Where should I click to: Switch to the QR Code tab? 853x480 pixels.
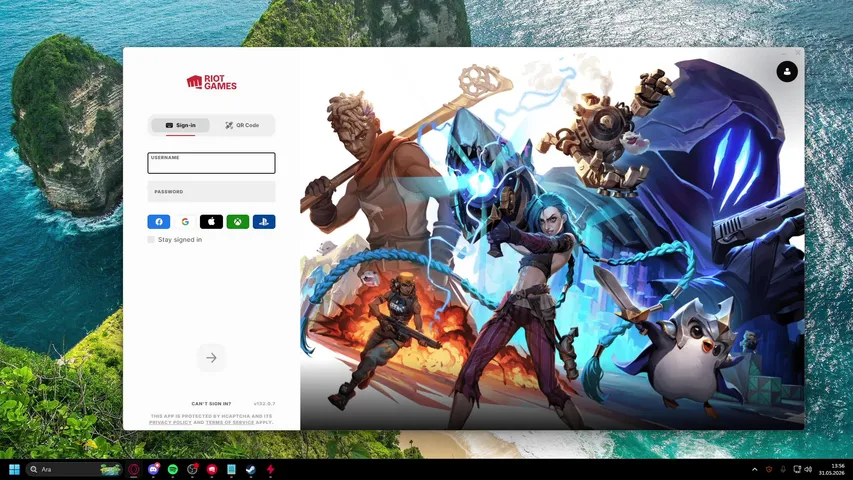(x=242, y=125)
